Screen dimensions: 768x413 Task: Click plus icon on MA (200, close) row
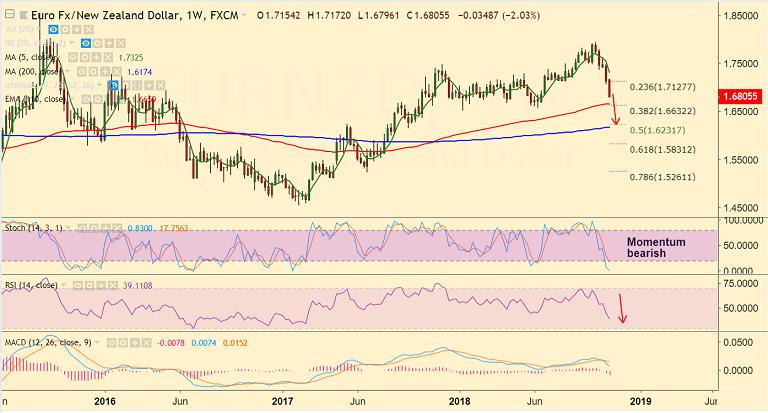tap(105, 72)
